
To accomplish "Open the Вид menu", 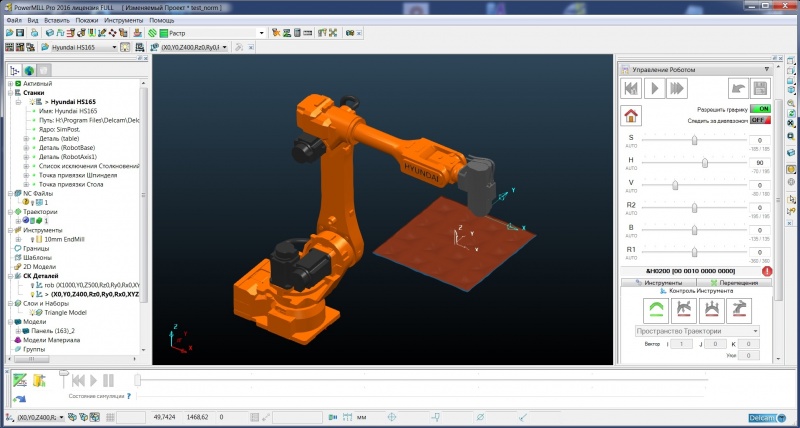I will click(x=33, y=20).
